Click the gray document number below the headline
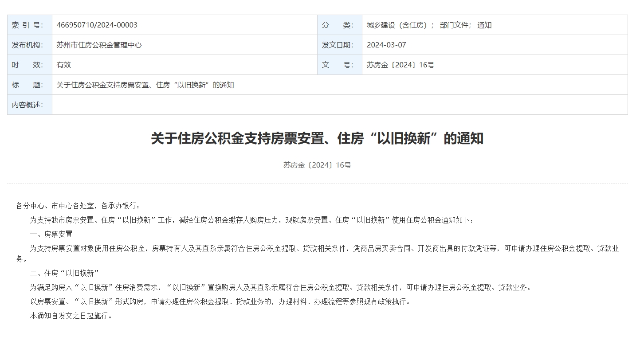Viewport: 644px width, 352px height. pos(317,165)
